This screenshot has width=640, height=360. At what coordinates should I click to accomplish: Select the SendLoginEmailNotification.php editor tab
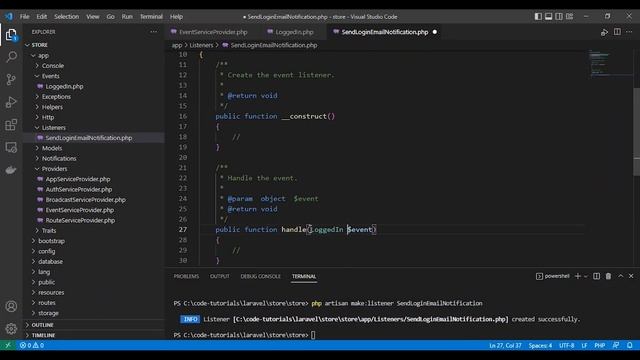384,32
